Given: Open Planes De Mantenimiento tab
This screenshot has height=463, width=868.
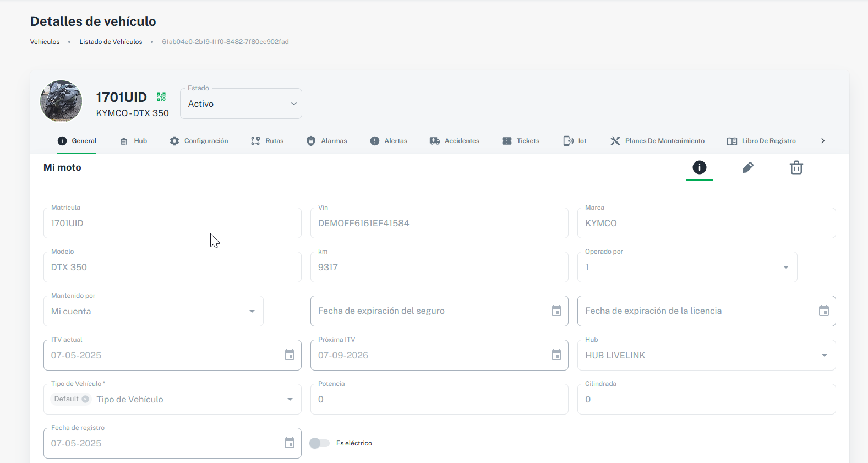Looking at the screenshot, I should click(657, 141).
